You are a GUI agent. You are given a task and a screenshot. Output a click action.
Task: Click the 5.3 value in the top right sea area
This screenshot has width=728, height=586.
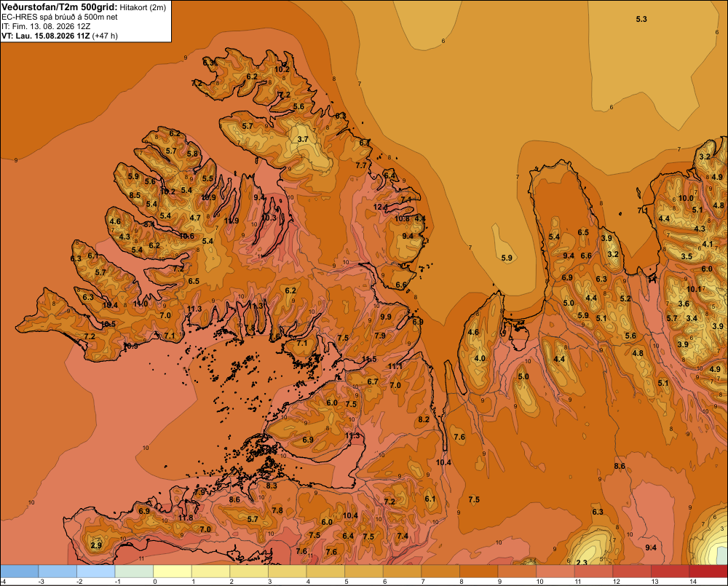[641, 19]
